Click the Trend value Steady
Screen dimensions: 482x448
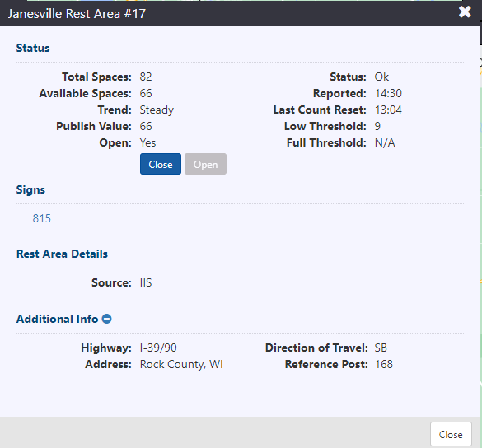click(157, 110)
